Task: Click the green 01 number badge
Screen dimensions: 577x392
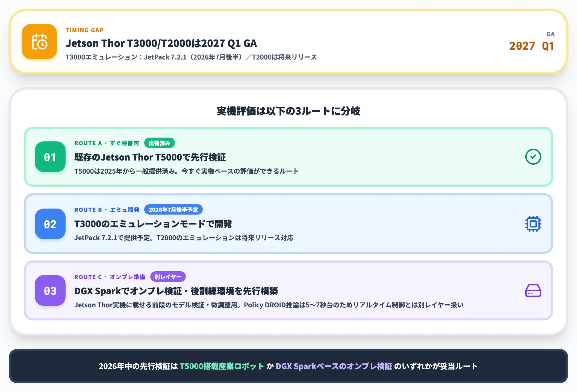Action: pos(50,157)
